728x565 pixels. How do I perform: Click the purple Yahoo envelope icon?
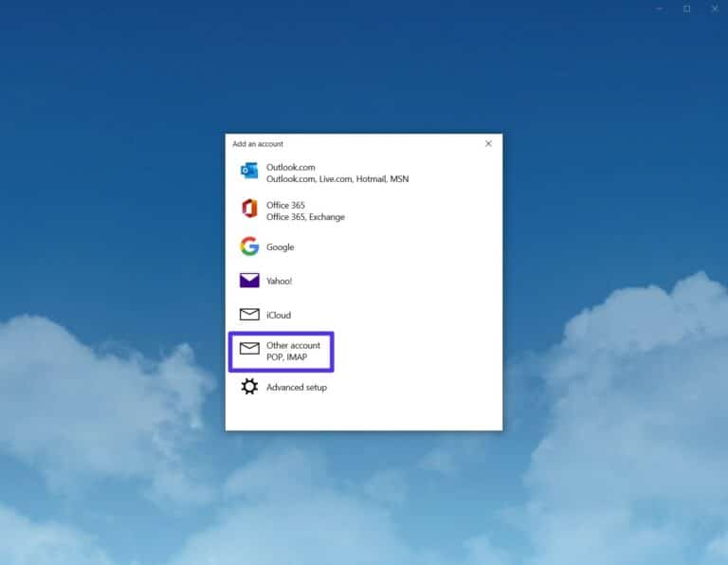[x=249, y=281]
